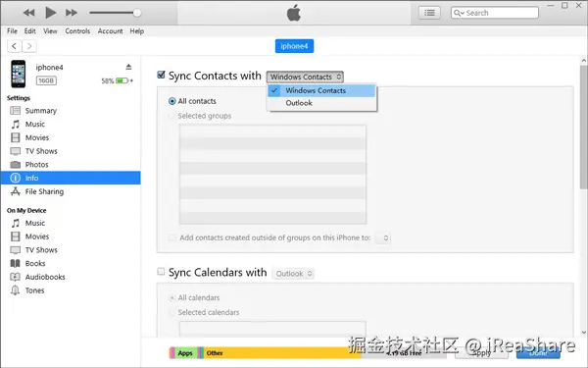Go back with the left arrow button

point(15,46)
